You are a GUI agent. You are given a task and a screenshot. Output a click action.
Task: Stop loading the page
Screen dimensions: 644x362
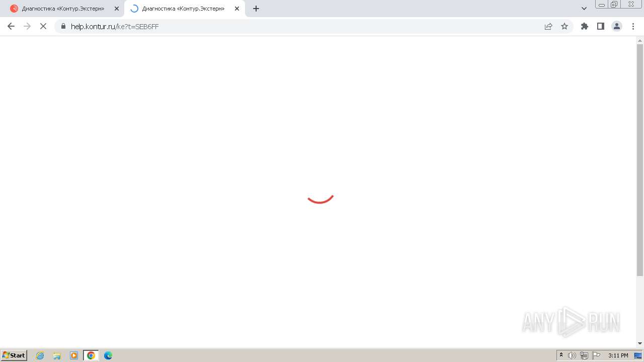[43, 26]
